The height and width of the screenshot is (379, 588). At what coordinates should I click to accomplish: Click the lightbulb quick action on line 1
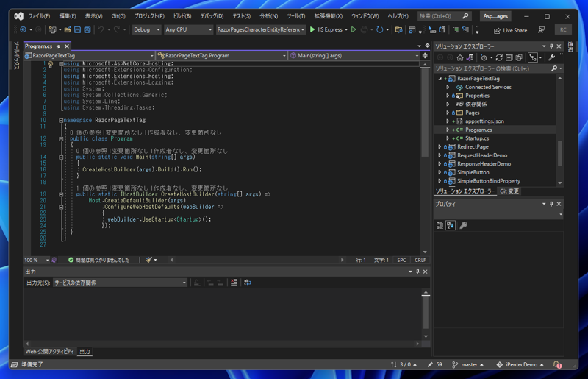click(51, 64)
